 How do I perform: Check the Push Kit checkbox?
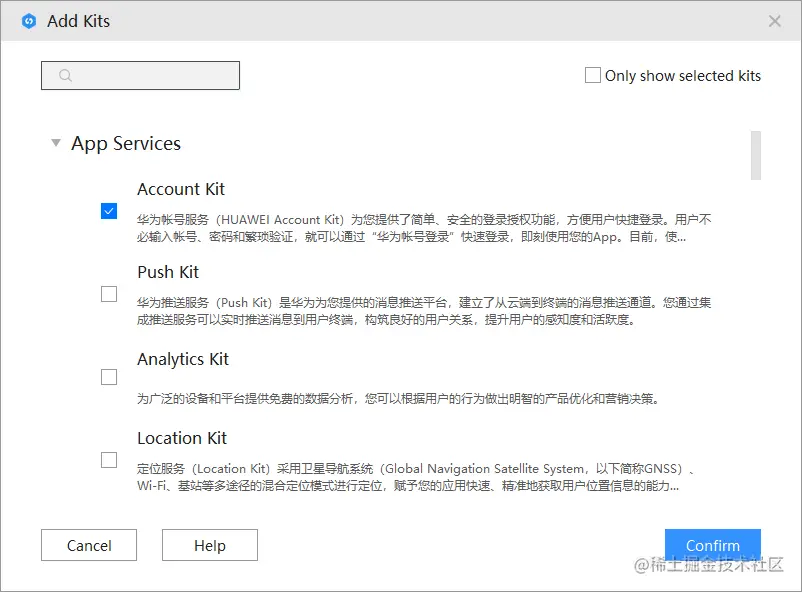[x=109, y=294]
